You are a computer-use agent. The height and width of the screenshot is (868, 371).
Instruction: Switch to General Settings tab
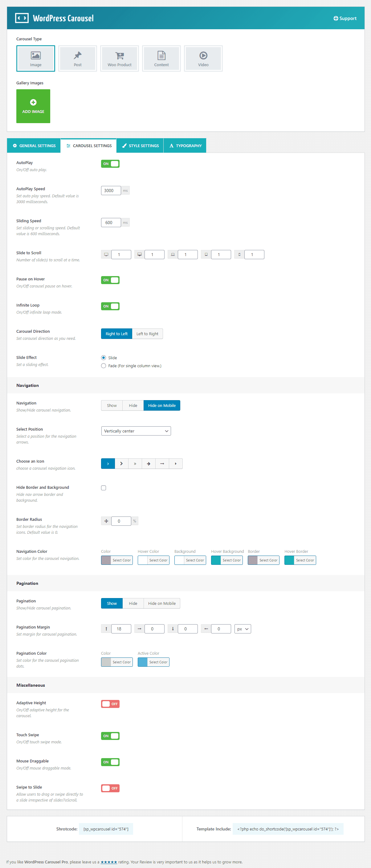(34, 146)
